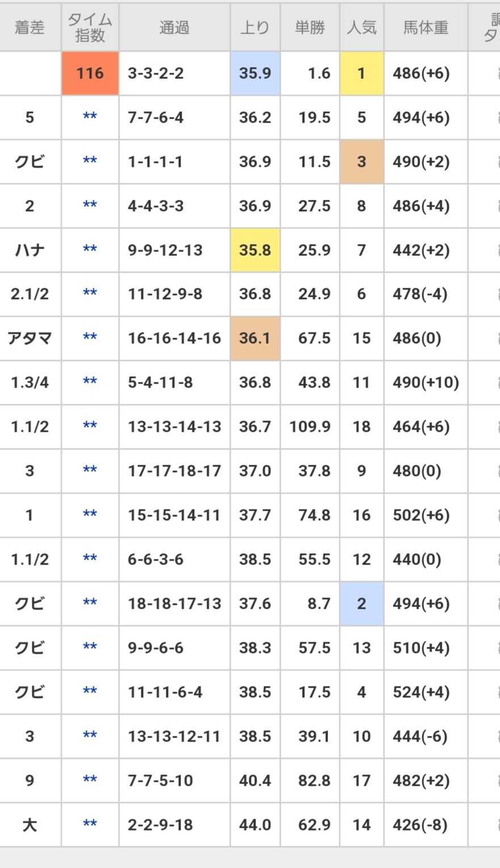
Task: Click the tan 36.1 上り cell
Action: 255,338
